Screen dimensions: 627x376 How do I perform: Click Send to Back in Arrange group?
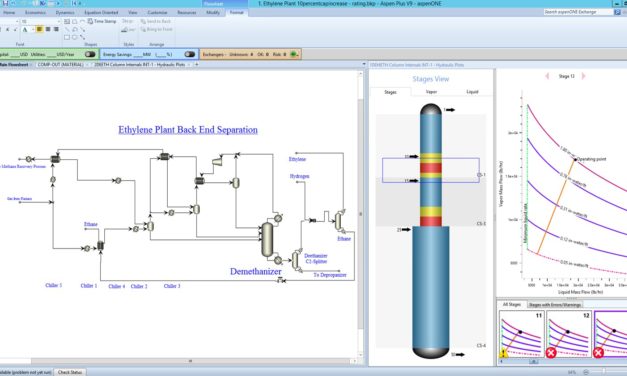point(156,21)
